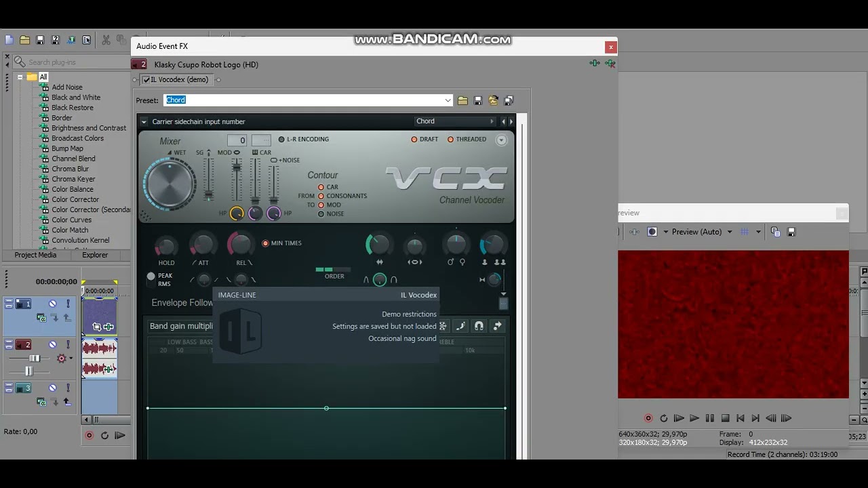Click the Record button in timeline transport
Screen dimensions: 868x488
89,435
